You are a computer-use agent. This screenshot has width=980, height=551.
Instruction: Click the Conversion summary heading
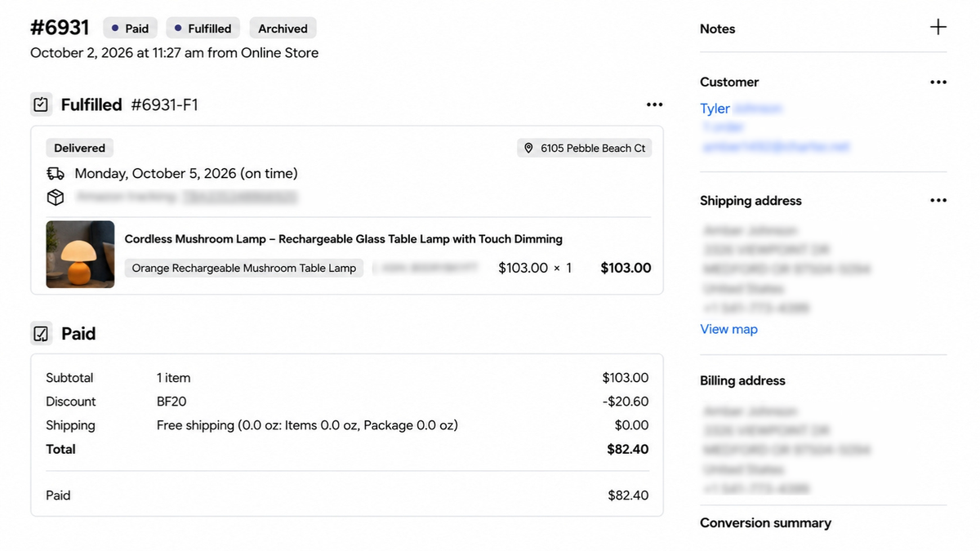point(765,523)
